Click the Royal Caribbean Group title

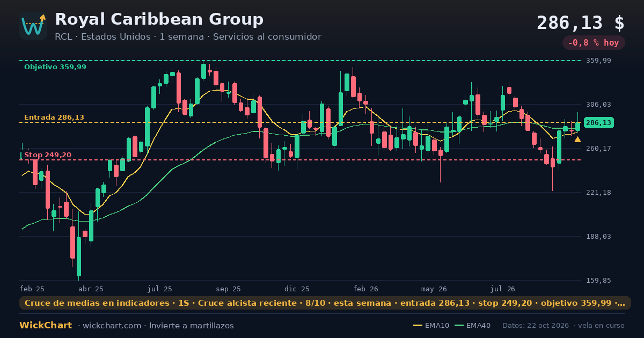(159, 19)
